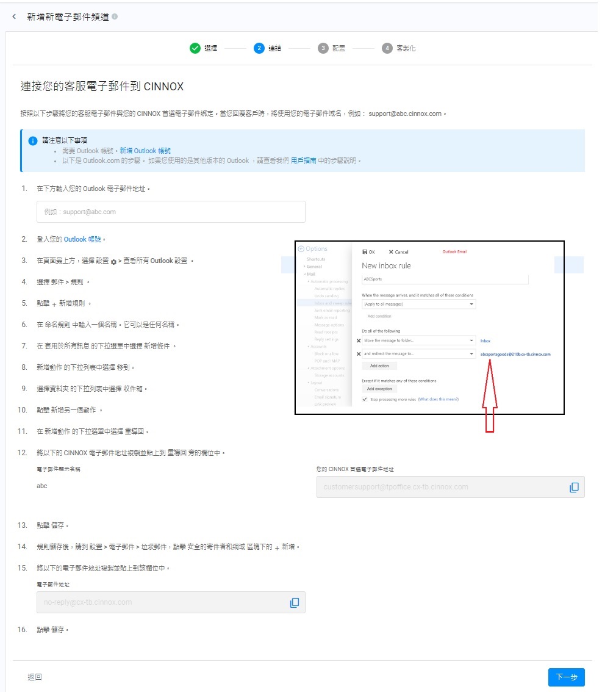Click the info icon next to 新增新電子郵件頻道 title

point(115,16)
